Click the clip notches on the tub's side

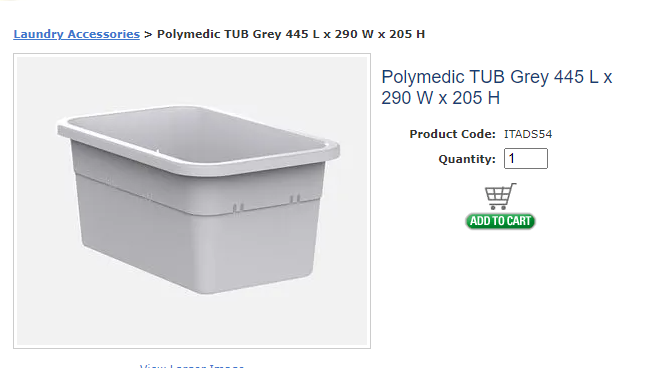(238, 208)
